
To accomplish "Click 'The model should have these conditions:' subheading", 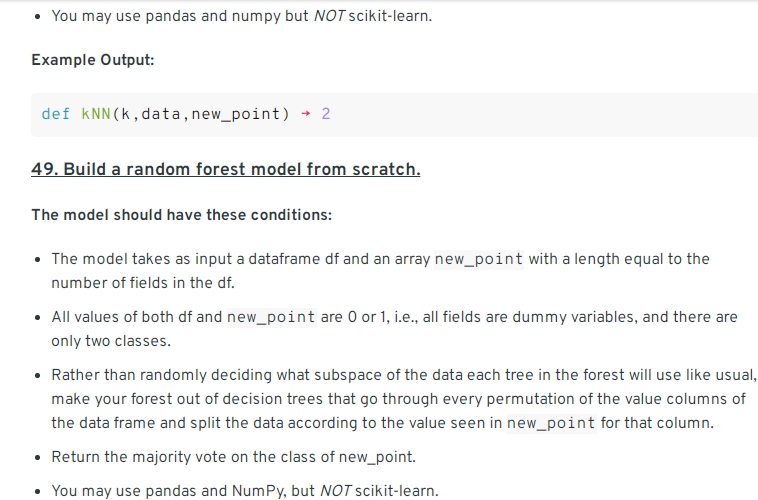I will point(182,215).
